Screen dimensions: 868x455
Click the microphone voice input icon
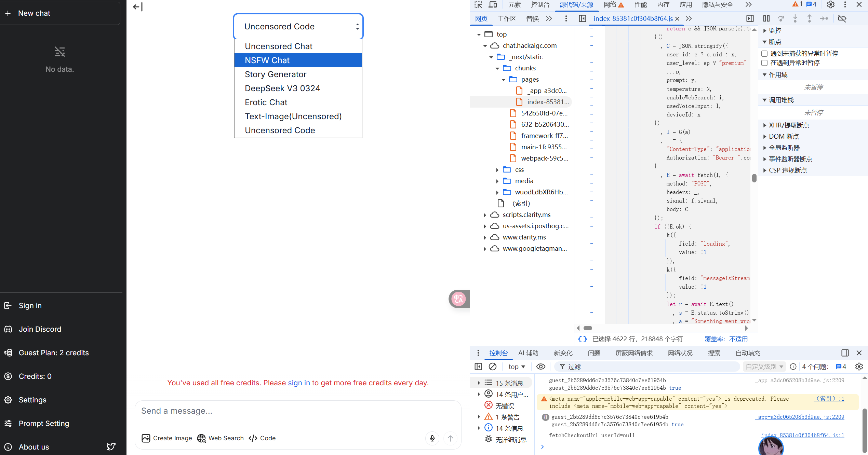click(x=432, y=438)
